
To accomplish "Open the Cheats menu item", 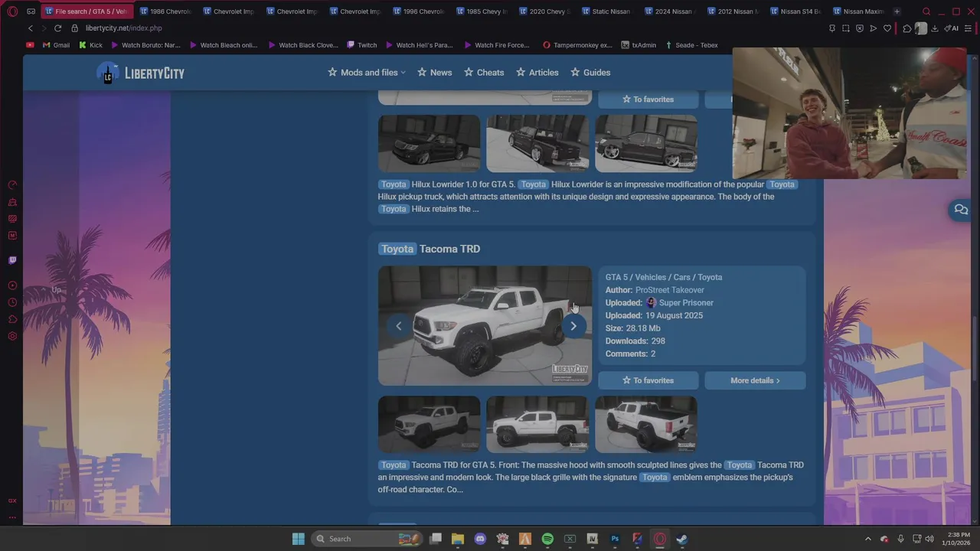I will pyautogui.click(x=484, y=73).
